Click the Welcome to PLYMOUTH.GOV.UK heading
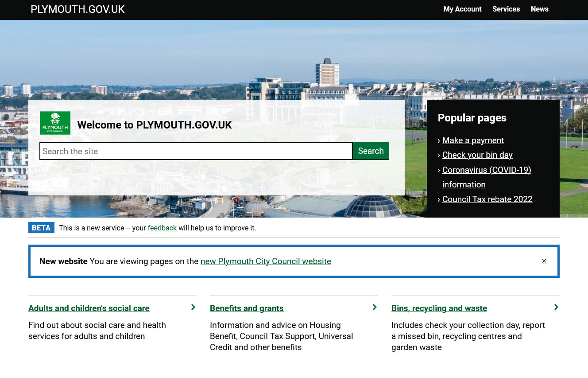This screenshot has width=588, height=378. [155, 125]
